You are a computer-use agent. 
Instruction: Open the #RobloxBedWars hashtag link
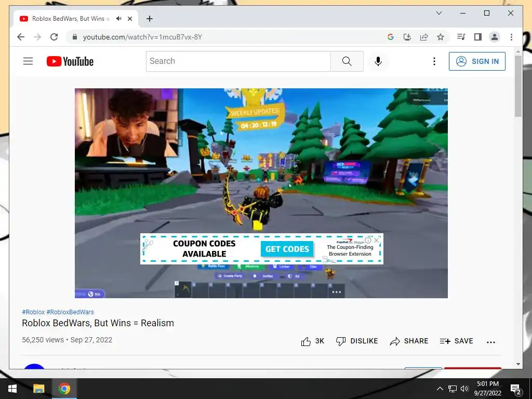point(70,312)
